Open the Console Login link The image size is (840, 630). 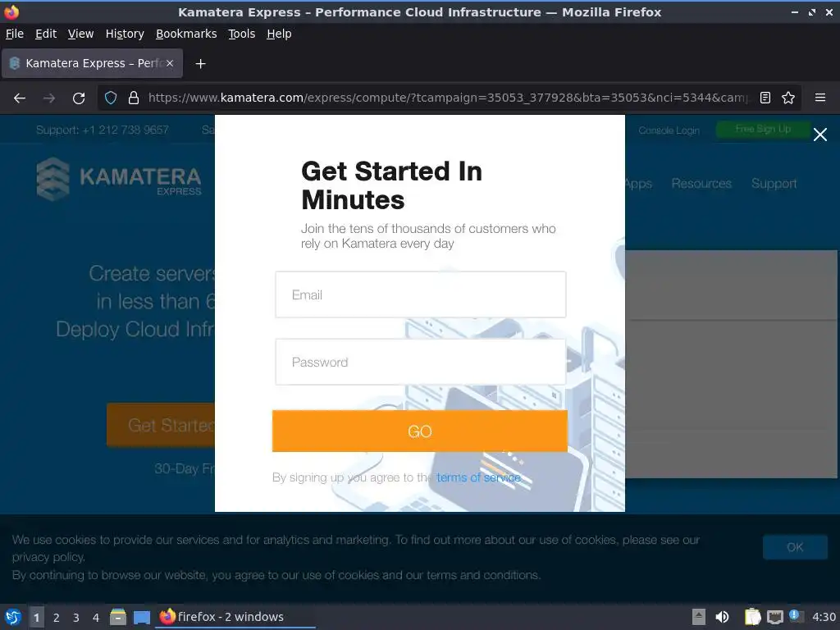pos(669,130)
